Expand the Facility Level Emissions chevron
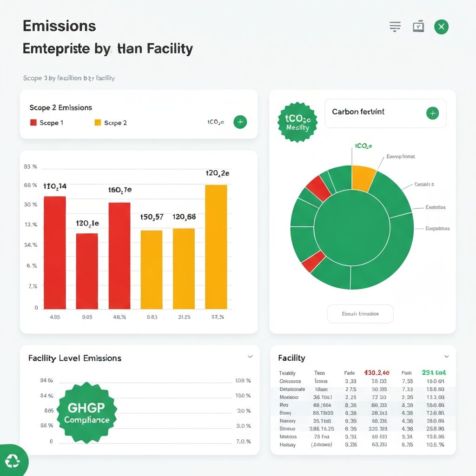476x476 pixels. [250, 357]
